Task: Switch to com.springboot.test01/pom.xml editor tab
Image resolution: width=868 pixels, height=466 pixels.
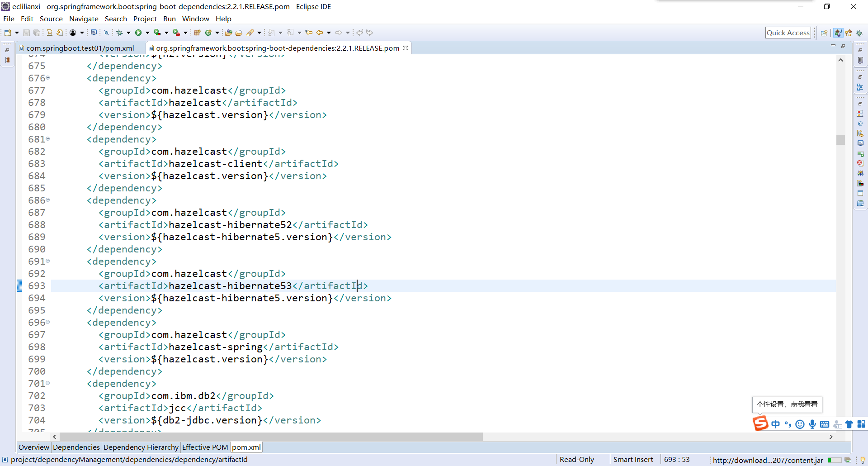Action: (x=80, y=48)
